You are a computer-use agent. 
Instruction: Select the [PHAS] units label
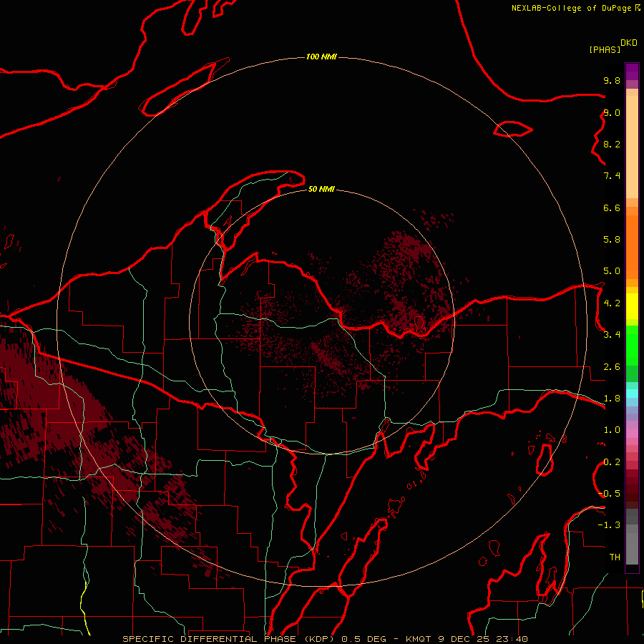coord(605,49)
